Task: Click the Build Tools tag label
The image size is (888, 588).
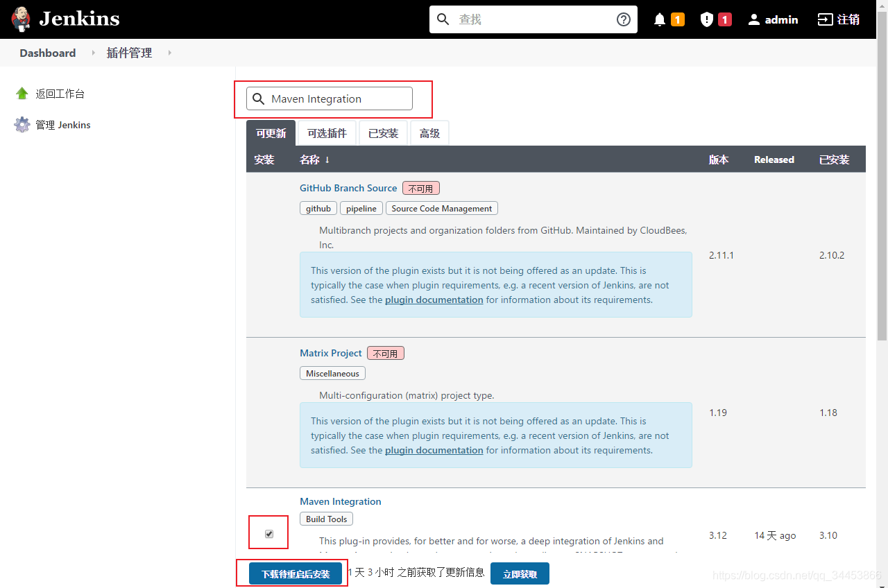Action: (326, 519)
